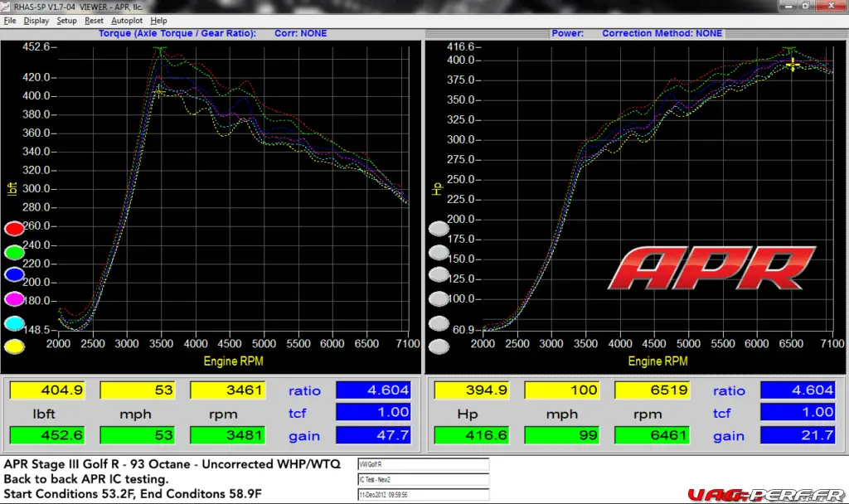Click the Hp axis label on power graph

point(436,189)
